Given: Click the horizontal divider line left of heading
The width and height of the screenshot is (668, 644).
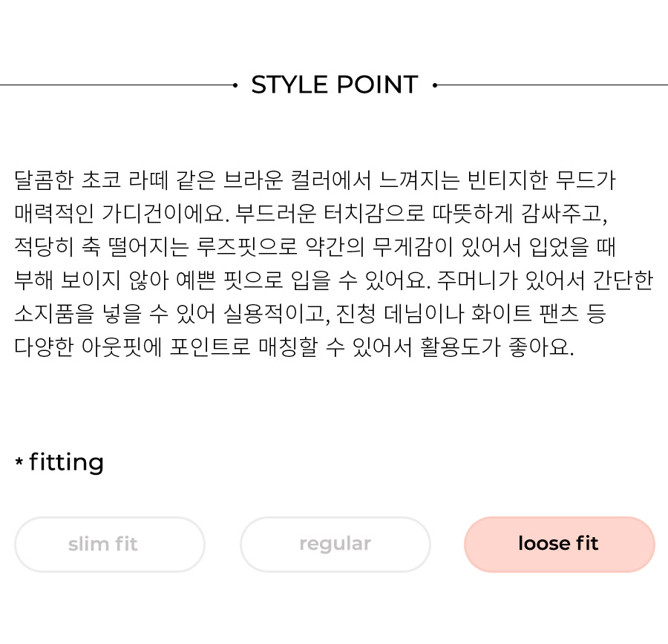Looking at the screenshot, I should coord(117,85).
